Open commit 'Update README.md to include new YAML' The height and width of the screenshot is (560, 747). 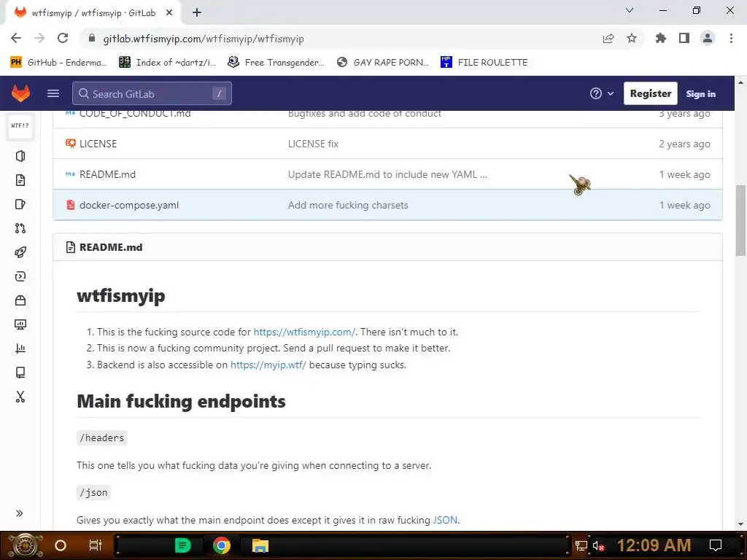[x=387, y=174]
